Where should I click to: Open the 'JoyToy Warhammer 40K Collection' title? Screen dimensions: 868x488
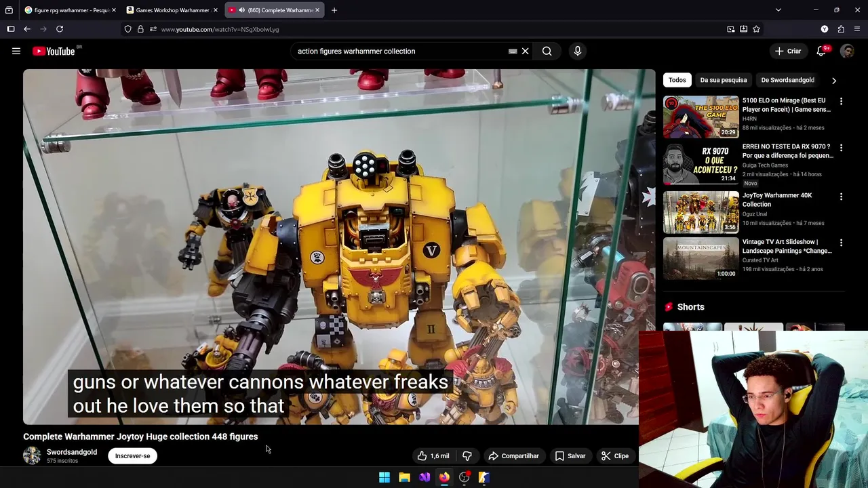tap(777, 200)
